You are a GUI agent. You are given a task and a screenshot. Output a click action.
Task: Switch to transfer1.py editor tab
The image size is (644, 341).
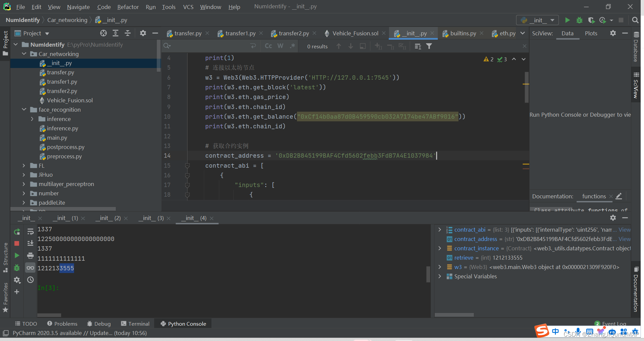click(x=240, y=33)
